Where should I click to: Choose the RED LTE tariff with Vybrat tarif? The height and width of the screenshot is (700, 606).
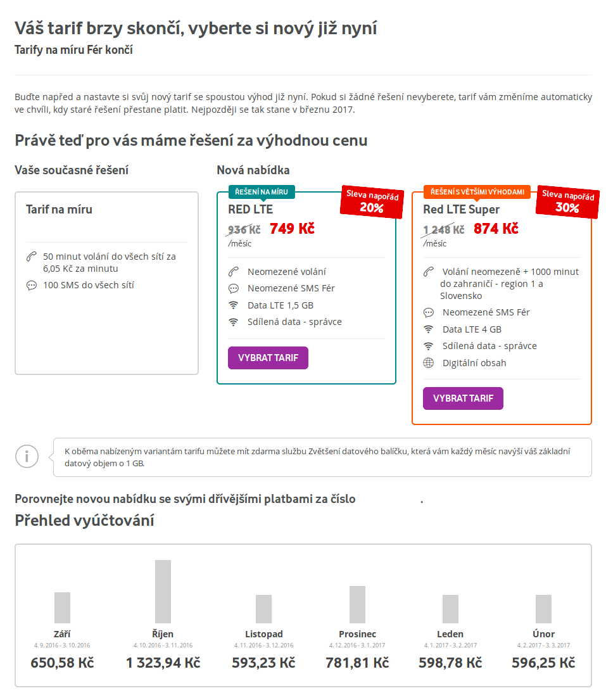[268, 358]
